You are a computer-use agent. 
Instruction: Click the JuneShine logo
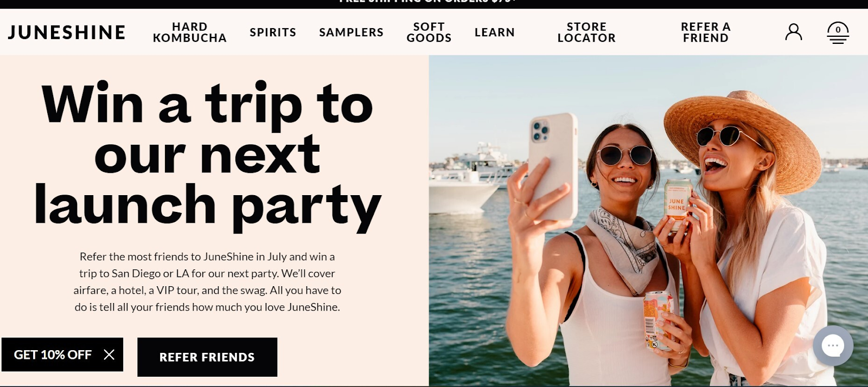pos(67,33)
